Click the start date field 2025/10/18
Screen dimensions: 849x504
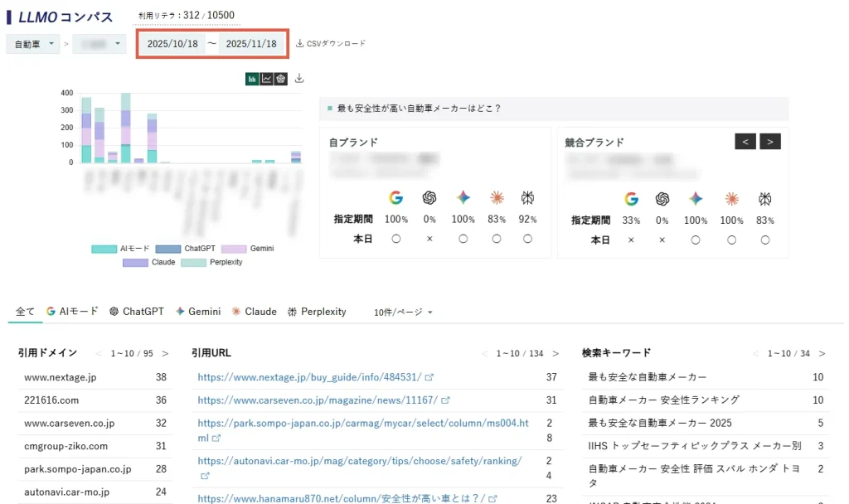pyautogui.click(x=172, y=44)
